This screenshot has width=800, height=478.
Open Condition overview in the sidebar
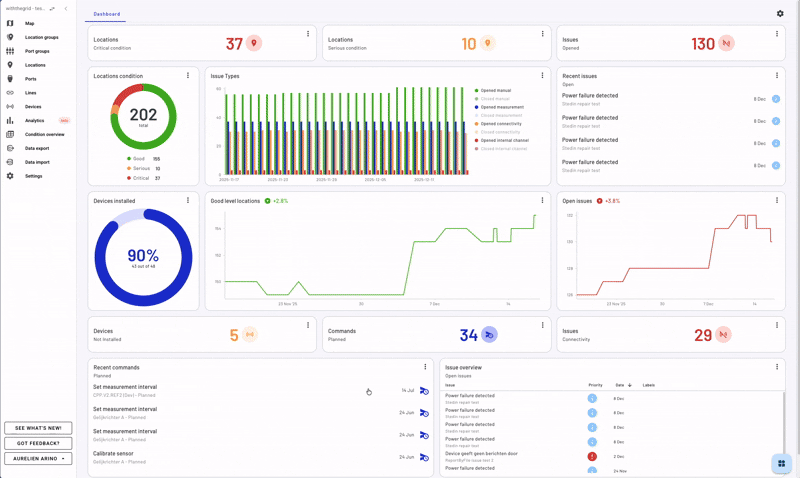tap(44, 134)
